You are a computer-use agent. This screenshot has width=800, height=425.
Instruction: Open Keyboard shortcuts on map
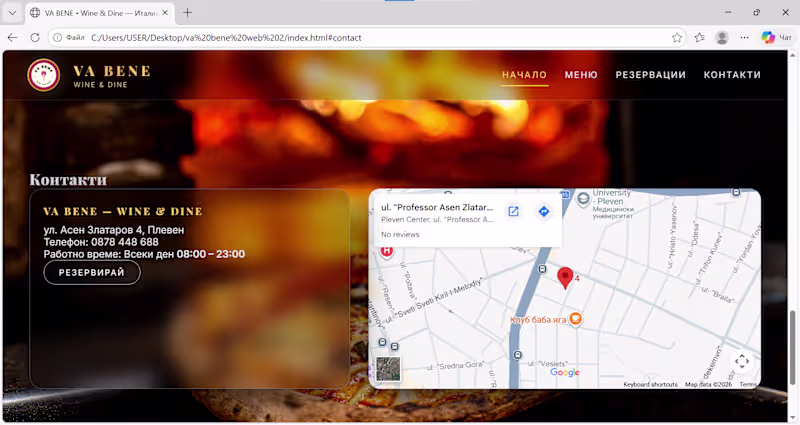click(x=651, y=384)
